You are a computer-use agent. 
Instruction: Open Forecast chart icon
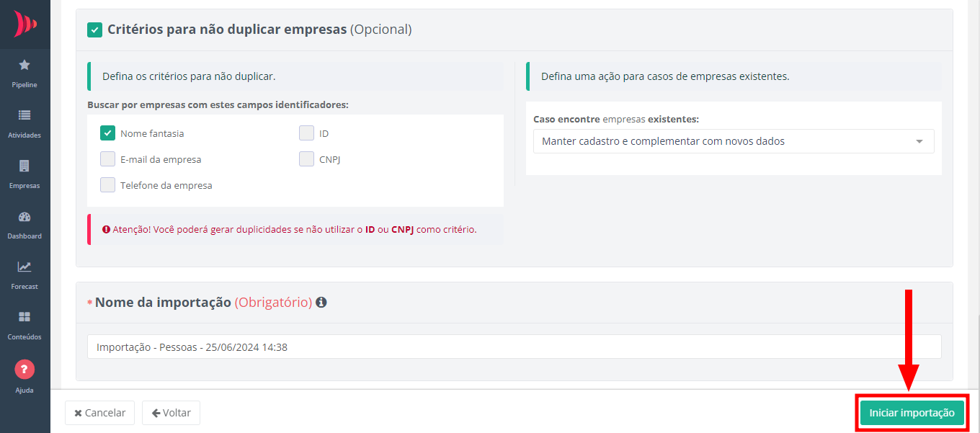24,267
